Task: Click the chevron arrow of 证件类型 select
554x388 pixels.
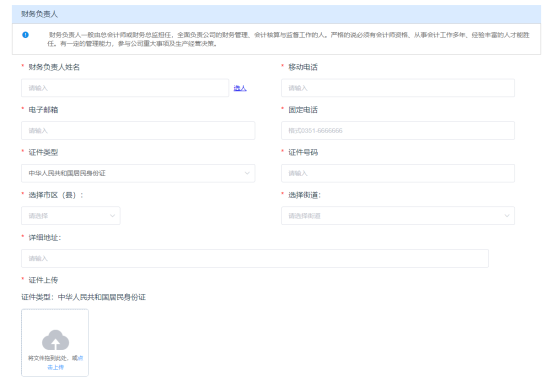Action: (247, 173)
